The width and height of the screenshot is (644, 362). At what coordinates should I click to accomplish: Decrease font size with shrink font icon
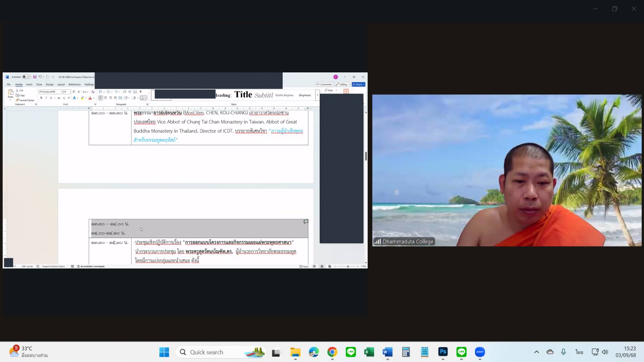click(x=79, y=92)
